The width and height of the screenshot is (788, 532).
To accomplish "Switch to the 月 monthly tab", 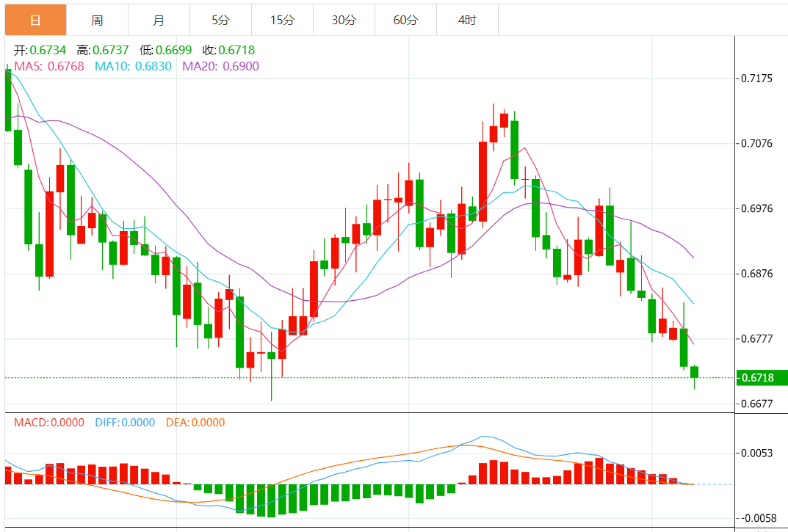I will tap(159, 20).
